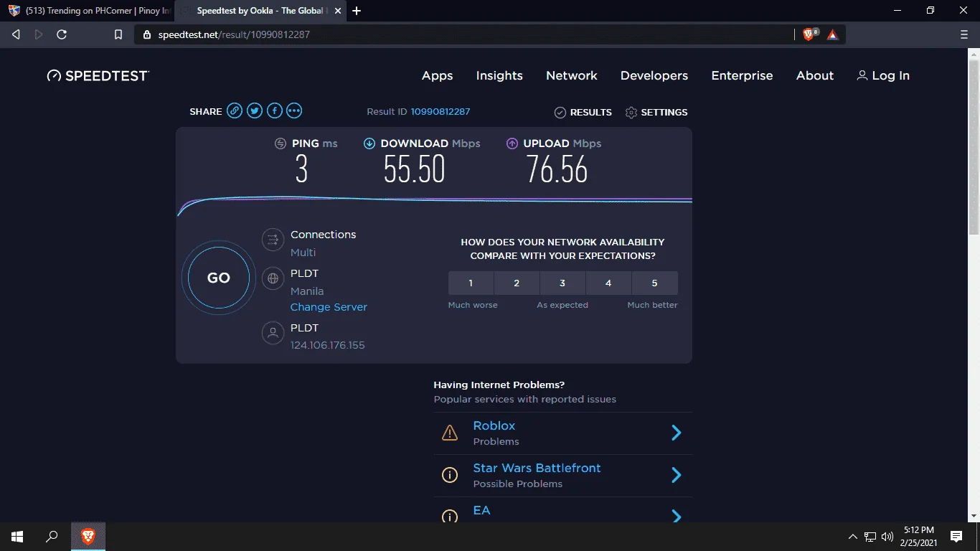Click the download speed 55.50
This screenshot has width=980, height=551.
click(414, 170)
